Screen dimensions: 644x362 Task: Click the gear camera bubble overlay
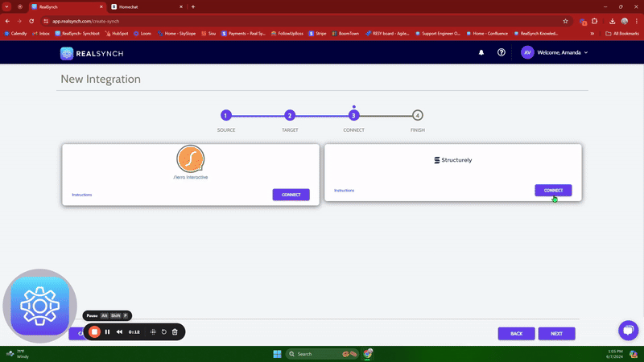click(39, 306)
